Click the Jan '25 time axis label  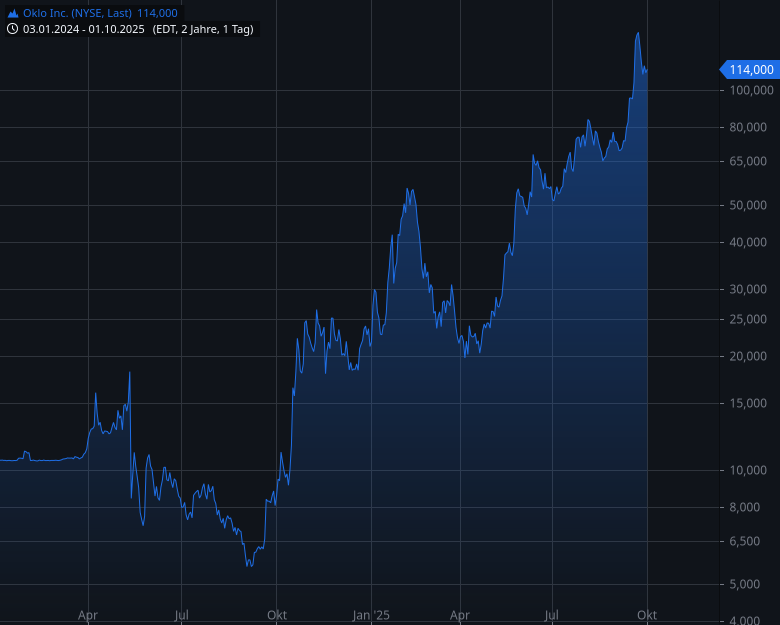pos(371,614)
